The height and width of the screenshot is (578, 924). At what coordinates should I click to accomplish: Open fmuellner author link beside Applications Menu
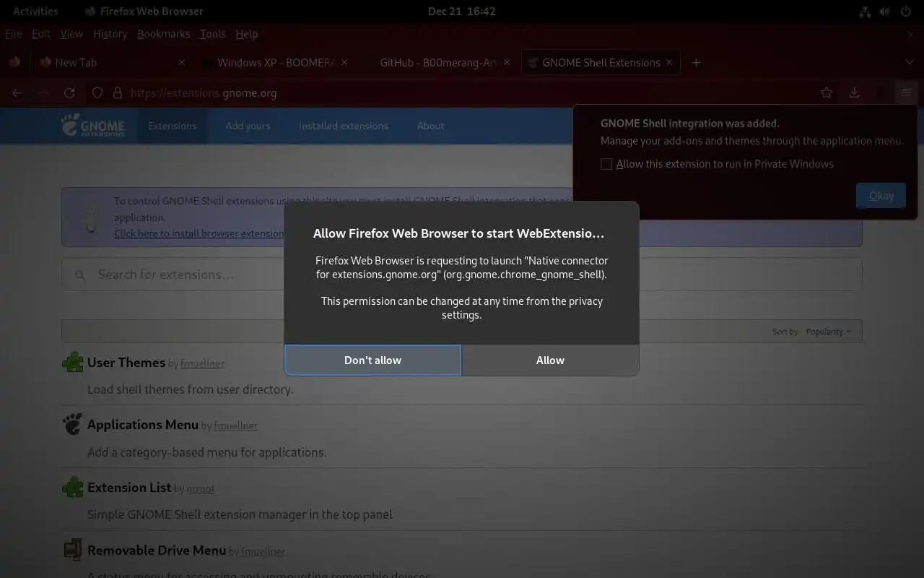click(235, 426)
